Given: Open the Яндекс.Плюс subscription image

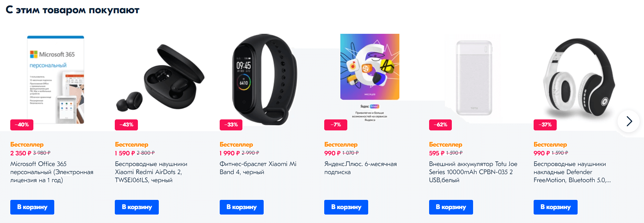Looking at the screenshot, I should 370,78.
